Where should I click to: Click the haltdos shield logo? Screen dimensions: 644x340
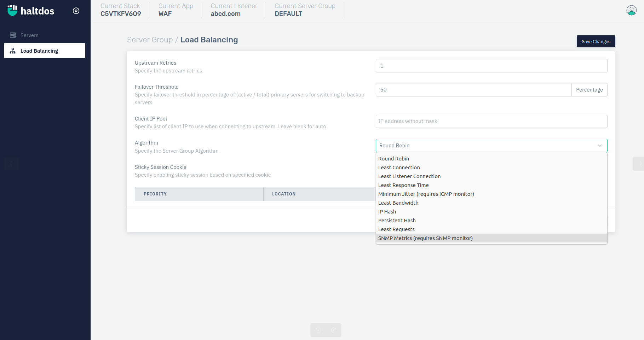coord(12,11)
